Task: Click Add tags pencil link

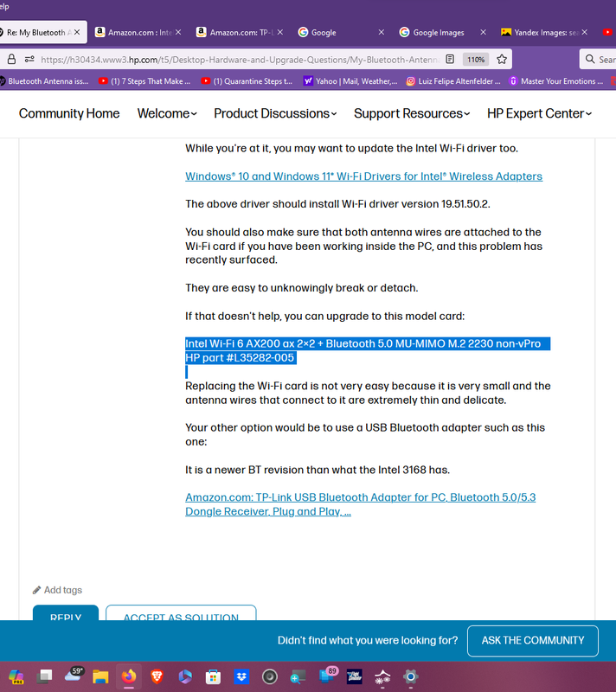Action: click(57, 590)
